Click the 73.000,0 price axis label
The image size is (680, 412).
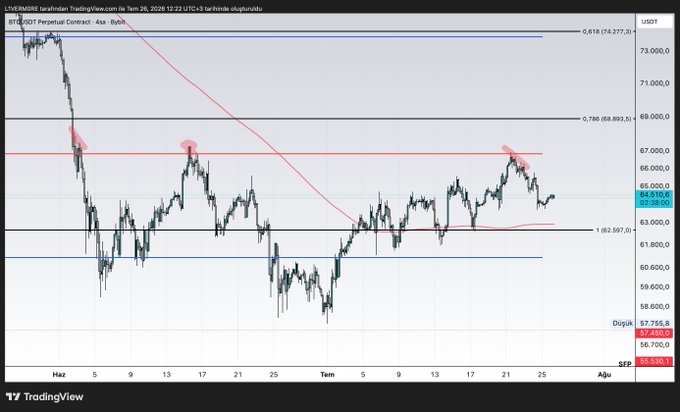[654, 51]
